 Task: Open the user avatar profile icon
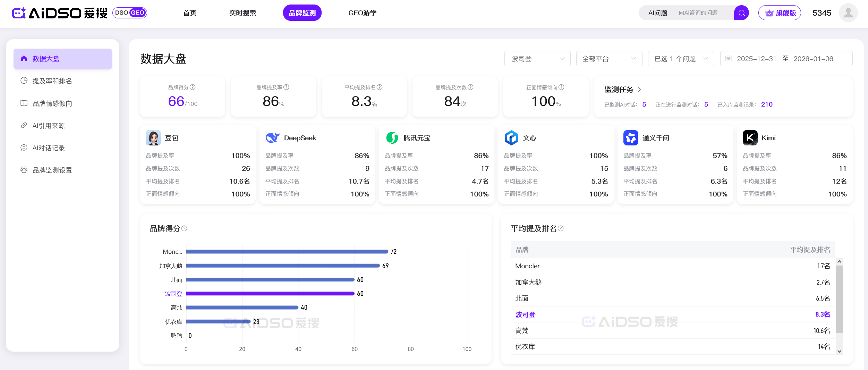(x=848, y=13)
